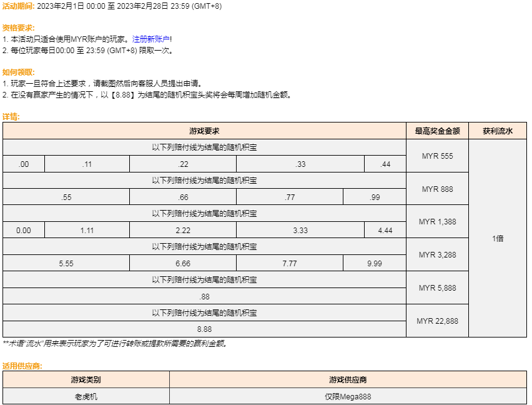Click the 游戏要求 table header
532x405 pixels.
point(204,131)
